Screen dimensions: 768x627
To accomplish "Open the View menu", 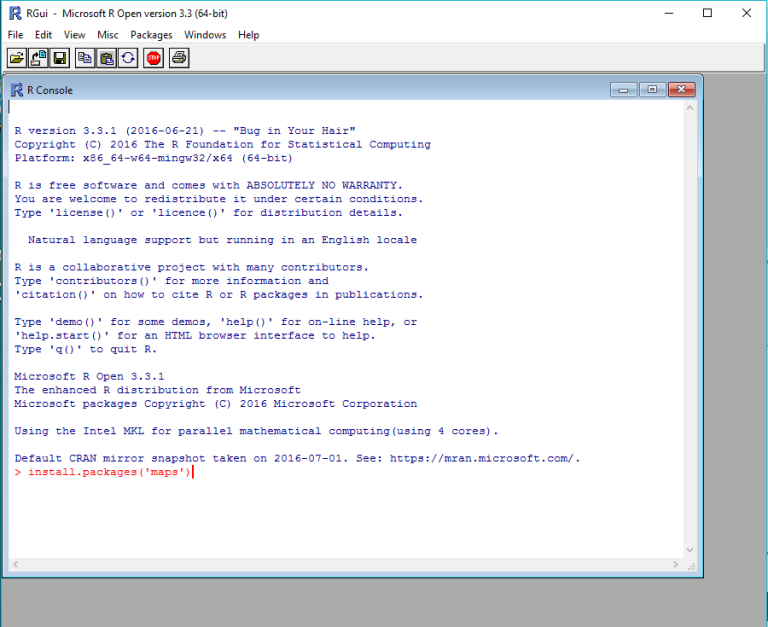I will click(74, 35).
